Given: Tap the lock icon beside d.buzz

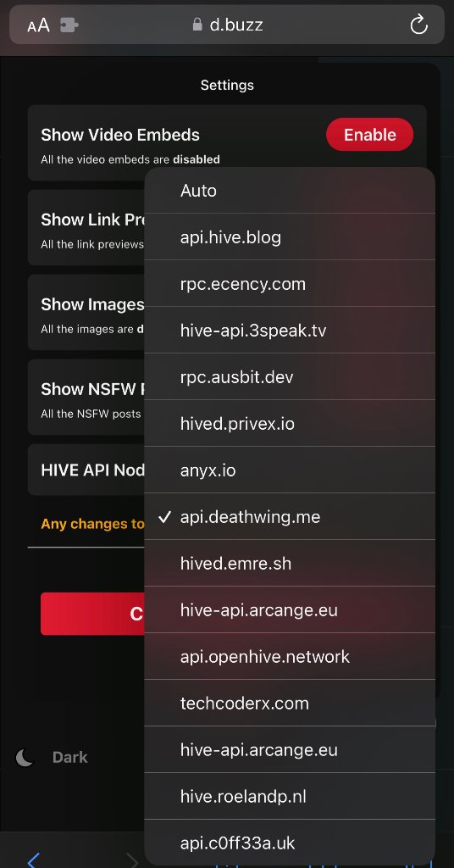Looking at the screenshot, I should click(197, 25).
